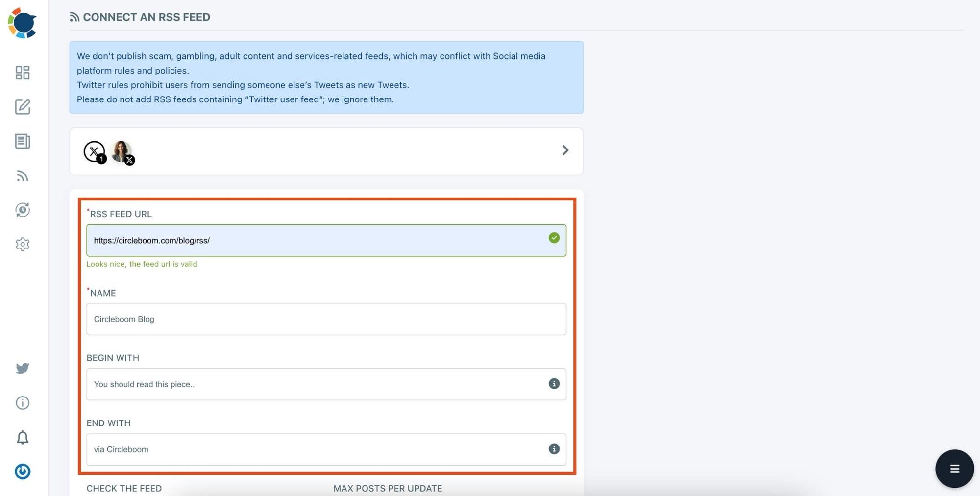Open the settings gear icon

[22, 244]
